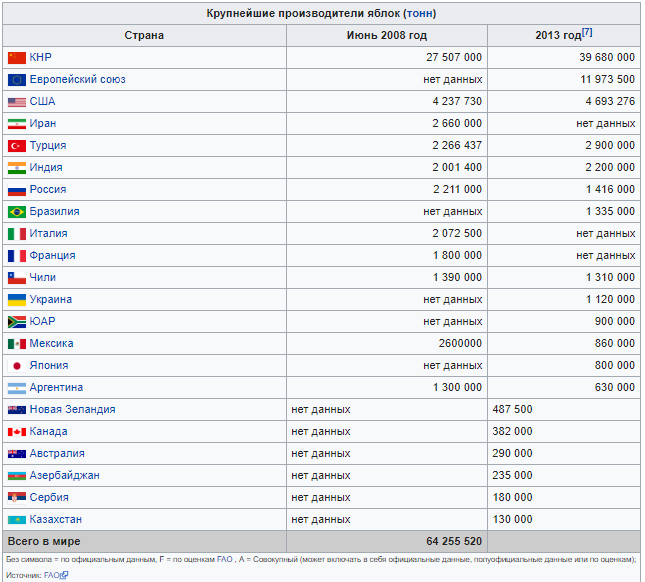This screenshot has height=582, width=645.
Task: Select the New Zealand value 487 500
Action: coord(513,410)
